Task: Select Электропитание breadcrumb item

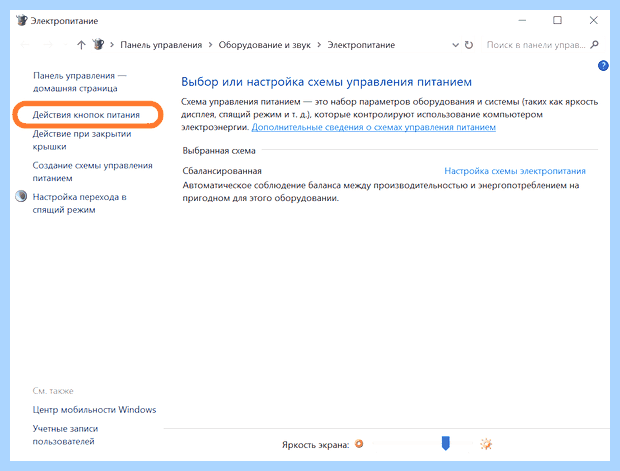Action: click(361, 45)
